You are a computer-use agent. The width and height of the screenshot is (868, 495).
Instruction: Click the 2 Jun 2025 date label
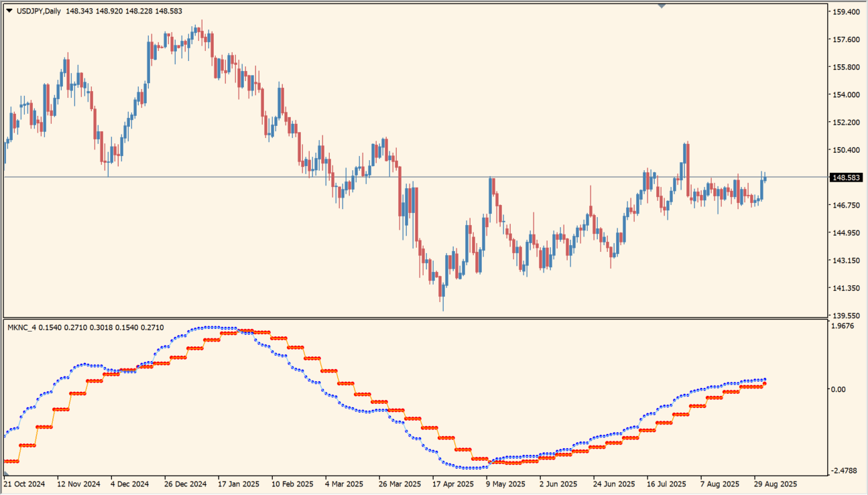(559, 484)
